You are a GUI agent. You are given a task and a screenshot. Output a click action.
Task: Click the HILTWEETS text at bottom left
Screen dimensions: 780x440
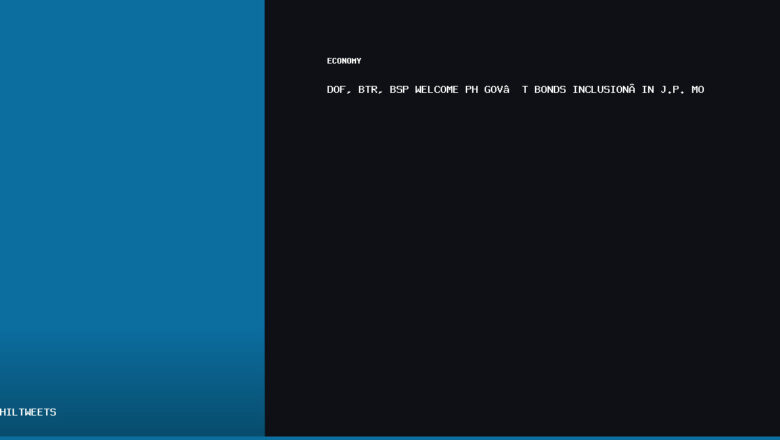point(28,412)
